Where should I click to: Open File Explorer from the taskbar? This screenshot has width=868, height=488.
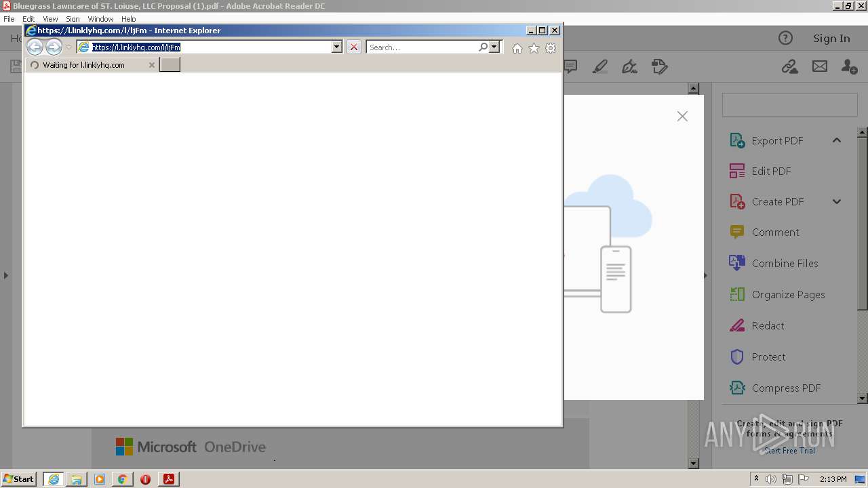click(x=77, y=479)
